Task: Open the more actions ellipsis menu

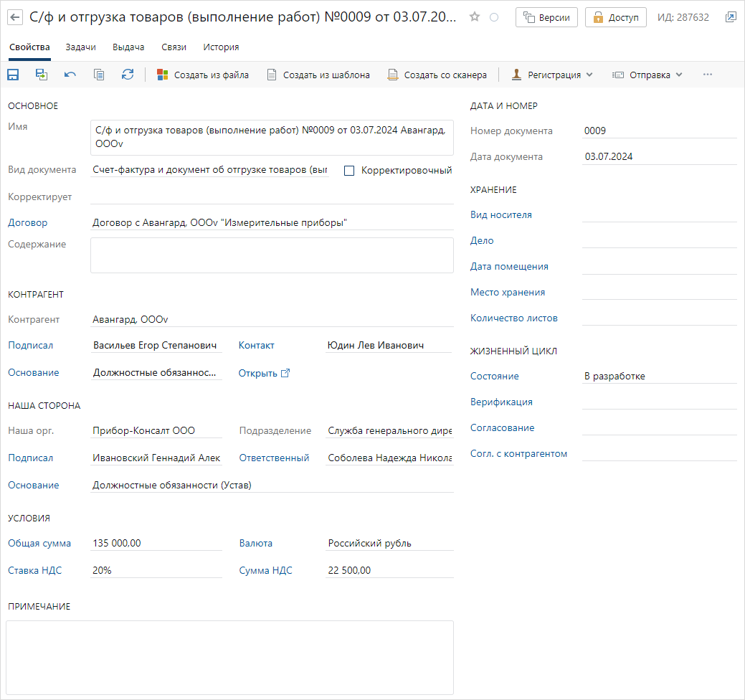Action: coord(708,75)
